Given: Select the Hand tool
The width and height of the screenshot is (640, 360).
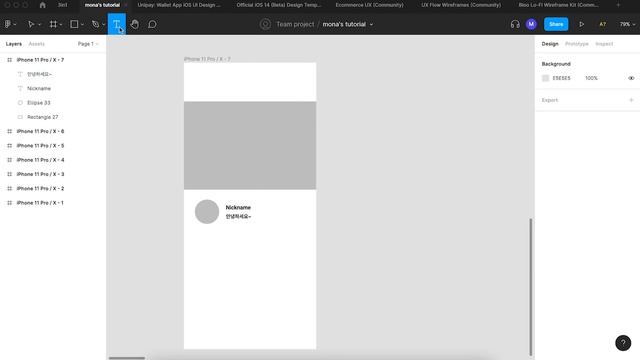Looking at the screenshot, I should click(x=134, y=24).
